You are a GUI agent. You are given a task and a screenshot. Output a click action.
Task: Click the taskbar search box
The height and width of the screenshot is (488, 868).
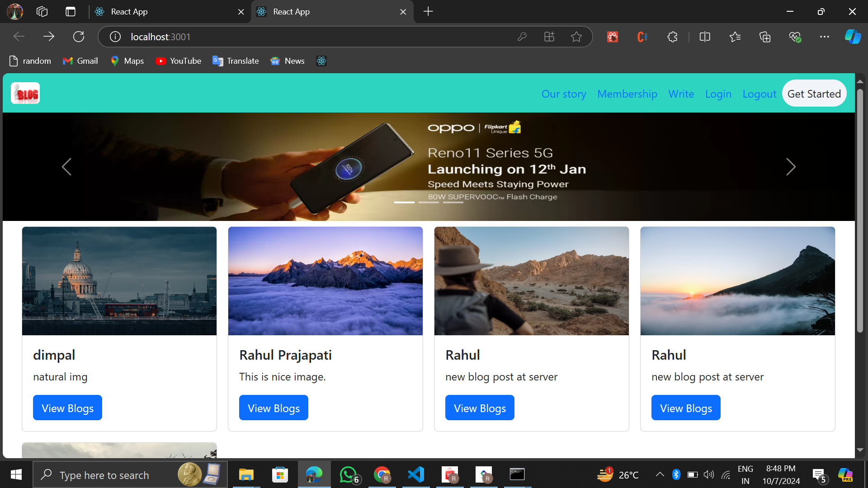[130, 474]
